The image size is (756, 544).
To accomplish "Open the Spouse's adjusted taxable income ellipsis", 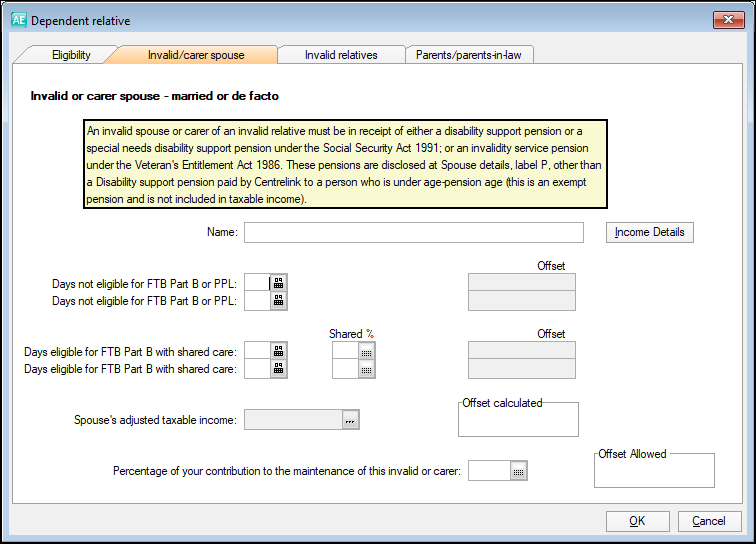I will 350,421.
